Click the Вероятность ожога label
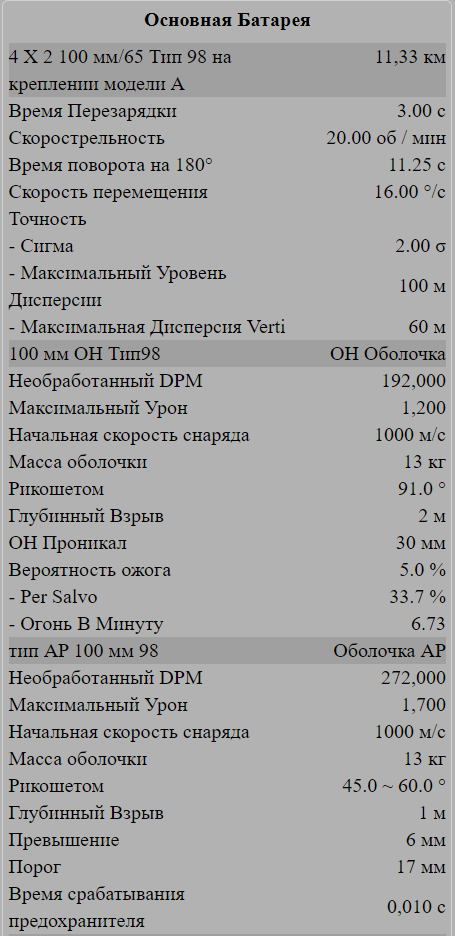 click(90, 570)
